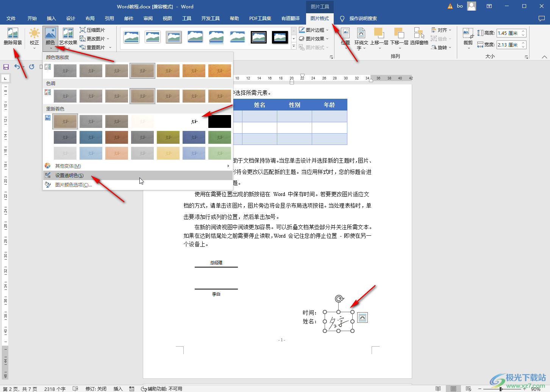Reset the picture (重置图片)
550x392 pixels.
93,47
